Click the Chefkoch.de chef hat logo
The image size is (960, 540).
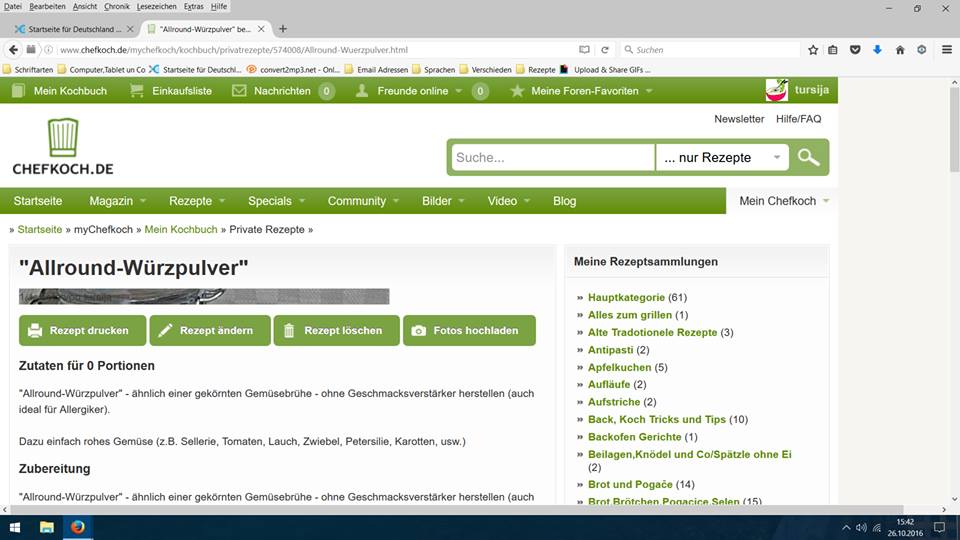[x=62, y=146]
